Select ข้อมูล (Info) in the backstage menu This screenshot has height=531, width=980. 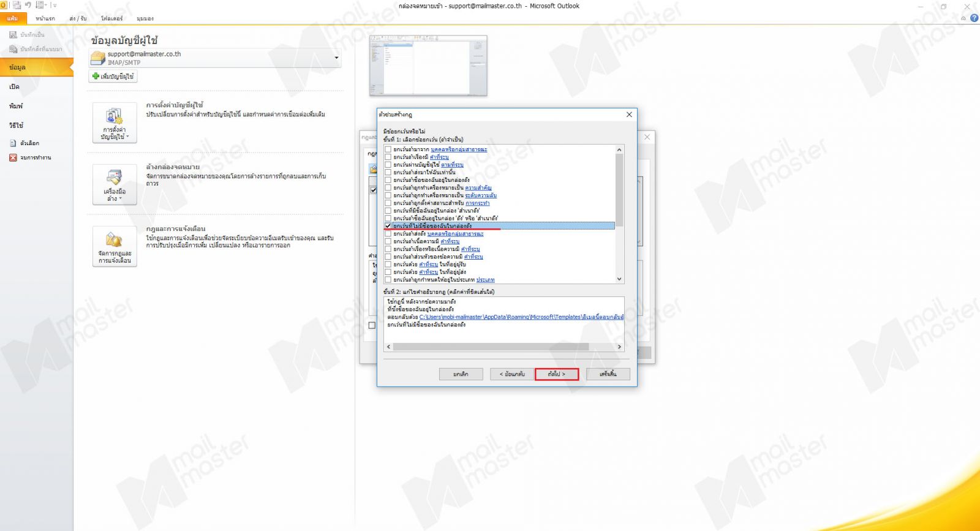[x=37, y=67]
